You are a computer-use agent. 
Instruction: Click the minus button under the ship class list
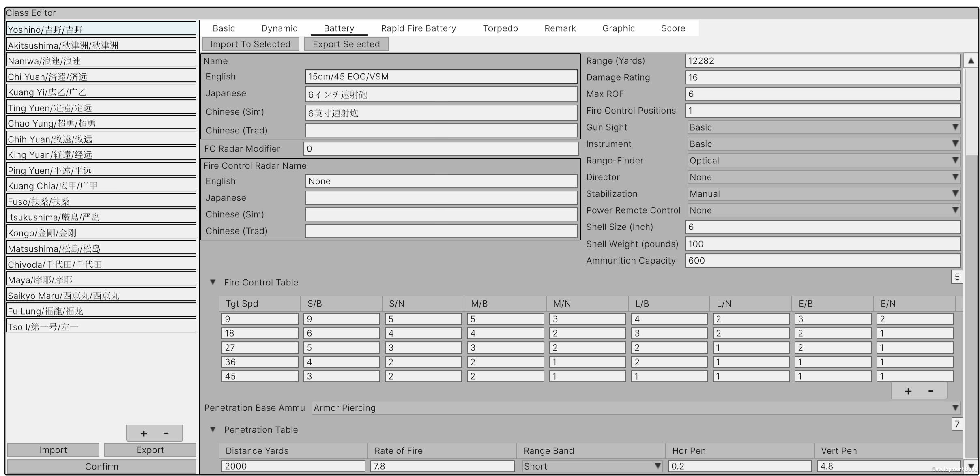click(x=166, y=433)
